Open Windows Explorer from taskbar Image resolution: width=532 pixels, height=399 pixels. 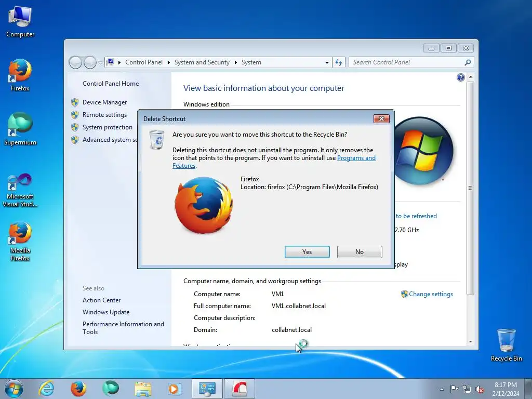point(143,389)
